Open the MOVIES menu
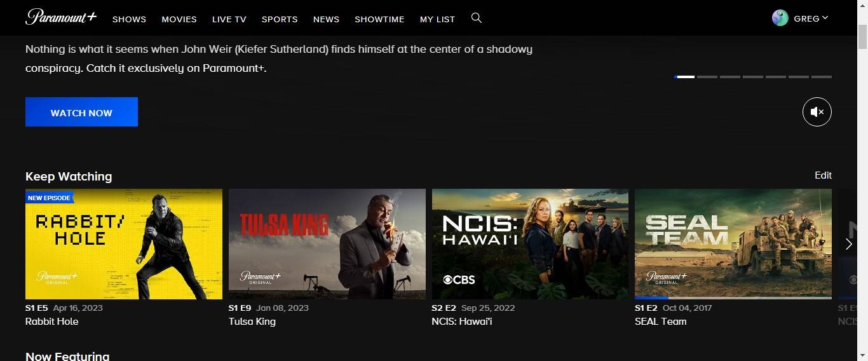This screenshot has height=361, width=868. point(179,19)
